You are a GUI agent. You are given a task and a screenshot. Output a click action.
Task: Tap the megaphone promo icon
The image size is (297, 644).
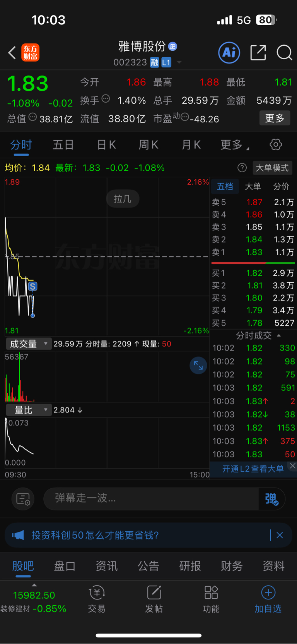[18, 535]
